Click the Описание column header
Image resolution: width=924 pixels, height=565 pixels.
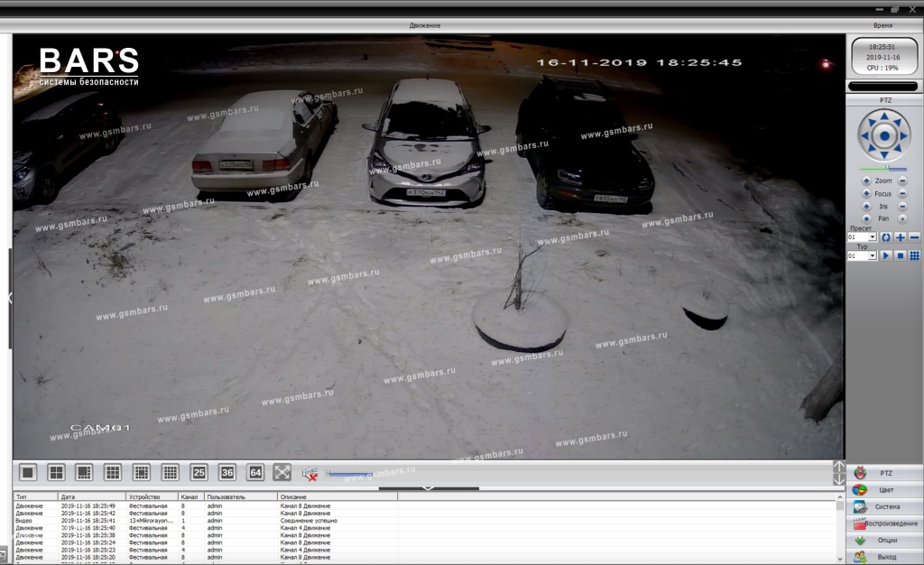pyautogui.click(x=337, y=496)
